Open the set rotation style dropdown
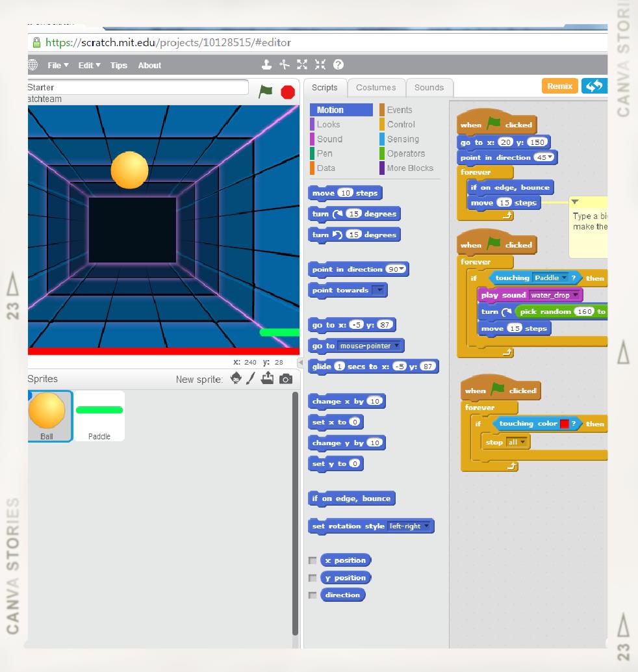Viewport: 638px width, 672px height. (x=426, y=526)
